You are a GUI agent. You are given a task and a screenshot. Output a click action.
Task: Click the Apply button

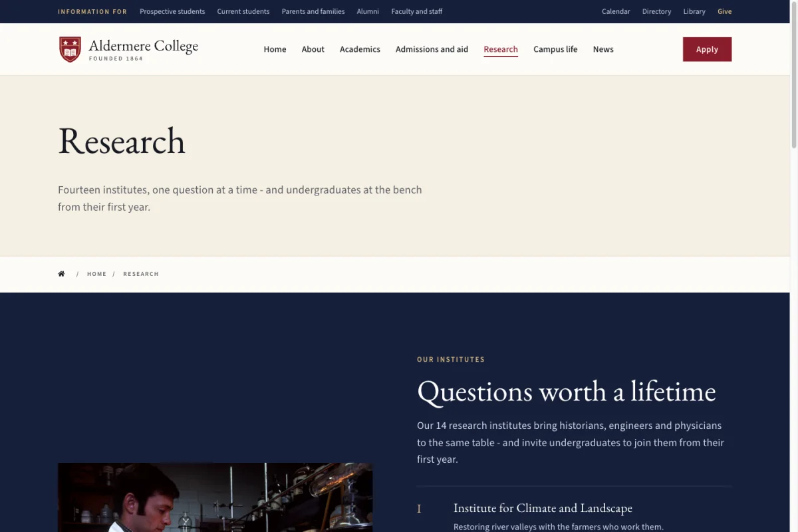click(707, 49)
